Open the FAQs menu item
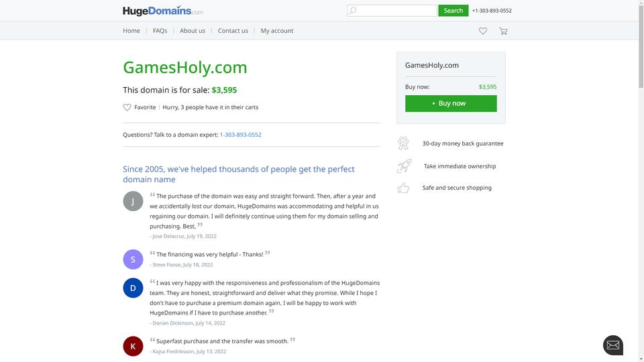The height and width of the screenshot is (362, 644). point(160,31)
